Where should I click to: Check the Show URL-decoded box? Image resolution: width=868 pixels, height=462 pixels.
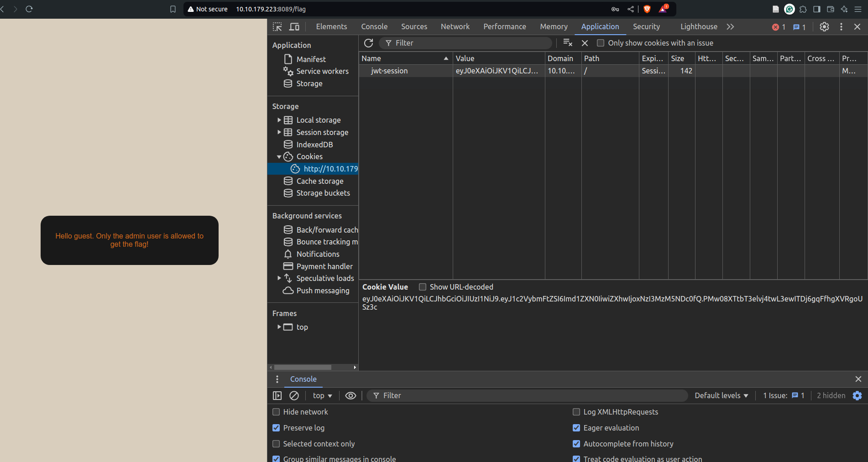(423, 287)
